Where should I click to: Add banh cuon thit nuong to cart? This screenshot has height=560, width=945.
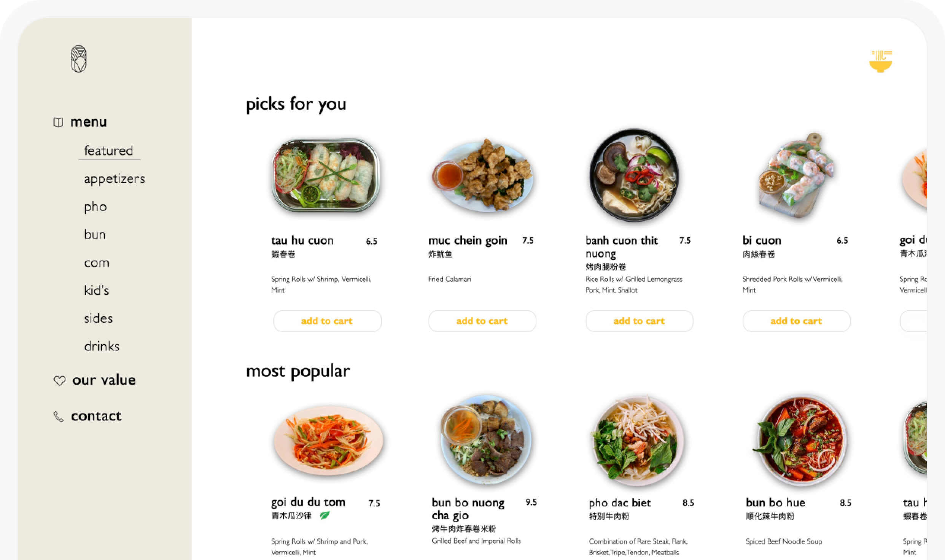(x=639, y=321)
